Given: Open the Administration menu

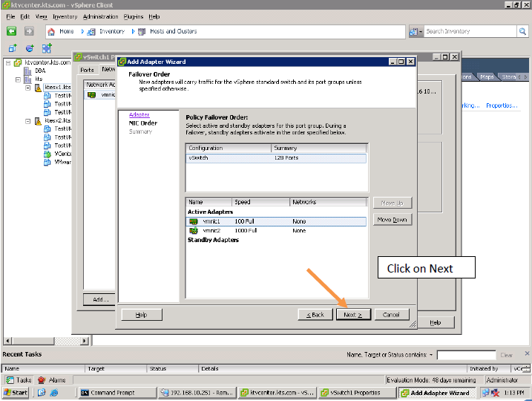Looking at the screenshot, I should [x=100, y=16].
